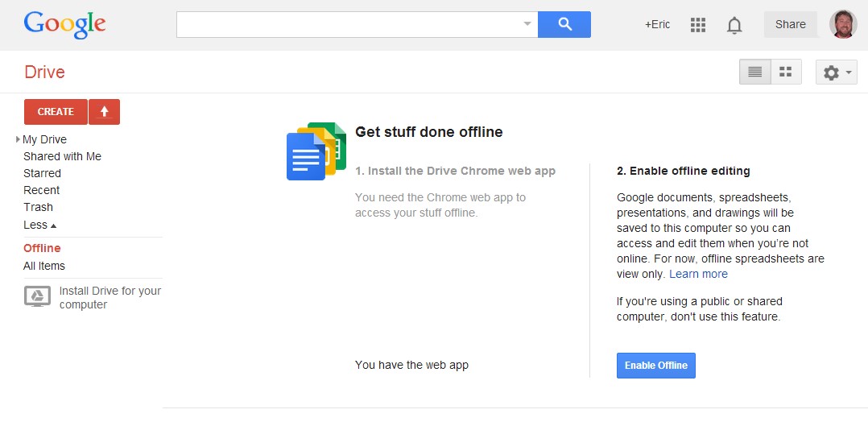Click the blue search magnifier button
Screen dimensions: 868x426
click(564, 24)
